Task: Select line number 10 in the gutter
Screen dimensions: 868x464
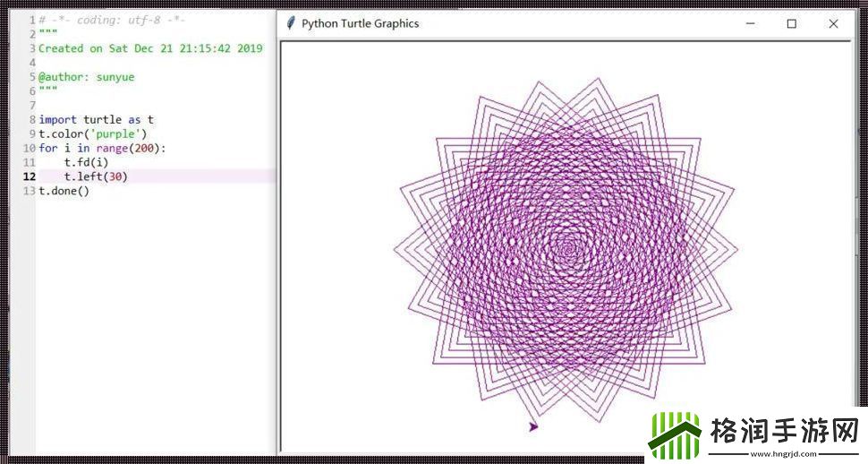Action: click(x=30, y=148)
